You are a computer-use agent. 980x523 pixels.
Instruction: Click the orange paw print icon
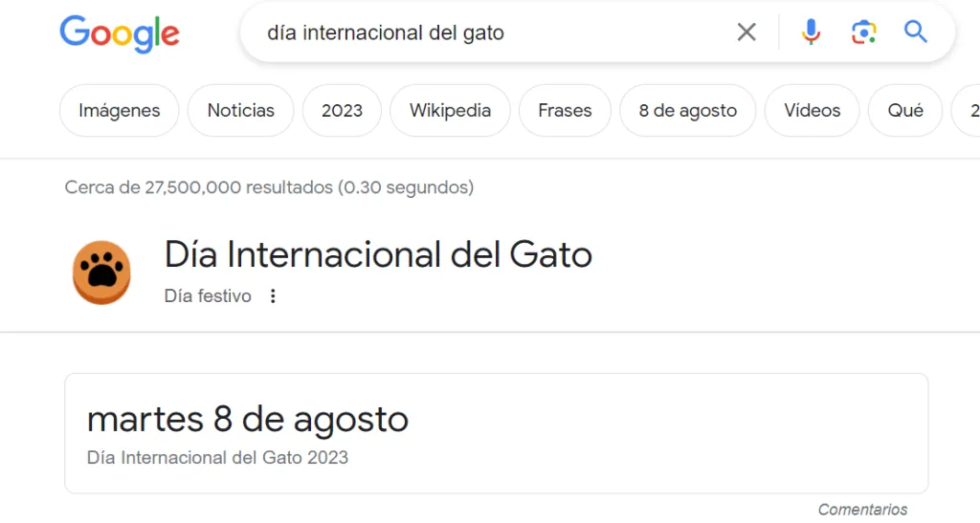(x=101, y=272)
